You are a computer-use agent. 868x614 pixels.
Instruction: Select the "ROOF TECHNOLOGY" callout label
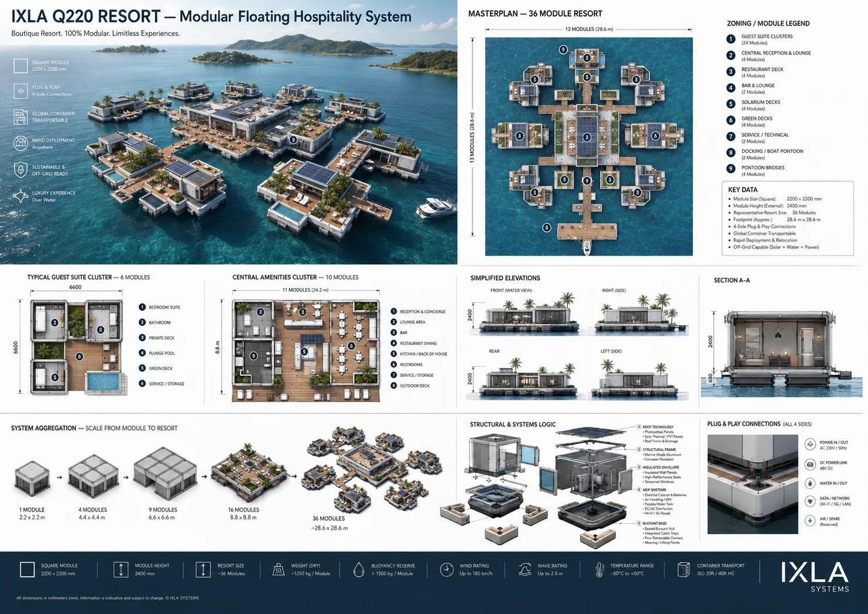(x=658, y=427)
